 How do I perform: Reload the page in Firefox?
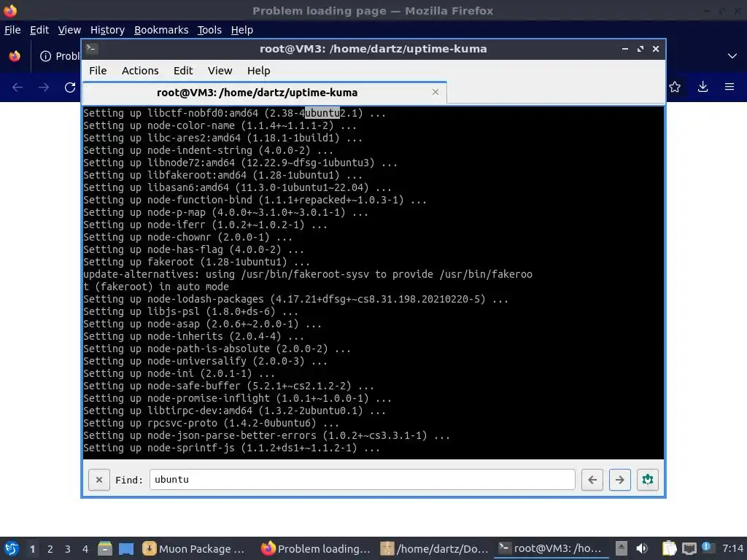point(70,87)
